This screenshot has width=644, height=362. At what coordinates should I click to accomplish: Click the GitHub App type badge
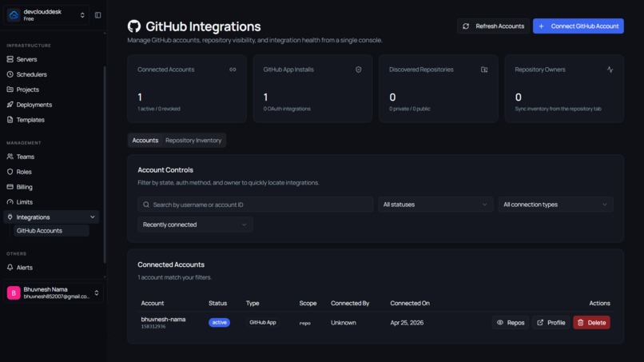click(263, 323)
